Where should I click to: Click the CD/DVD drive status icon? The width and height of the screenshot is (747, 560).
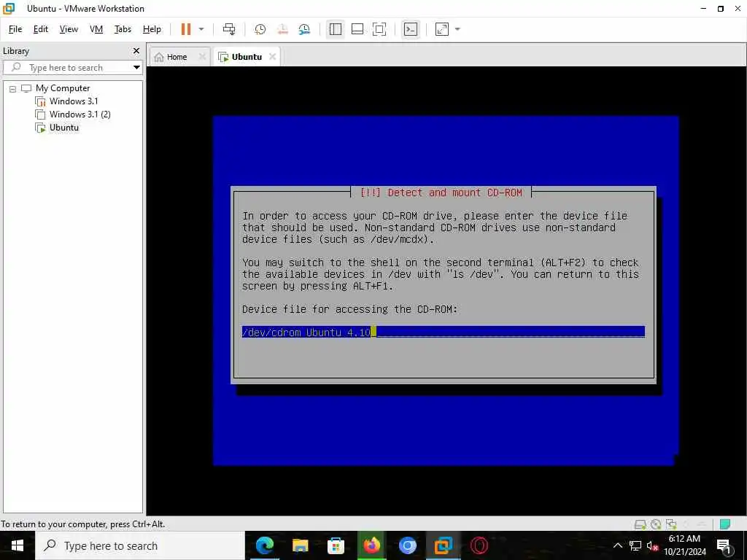pyautogui.click(x=656, y=524)
